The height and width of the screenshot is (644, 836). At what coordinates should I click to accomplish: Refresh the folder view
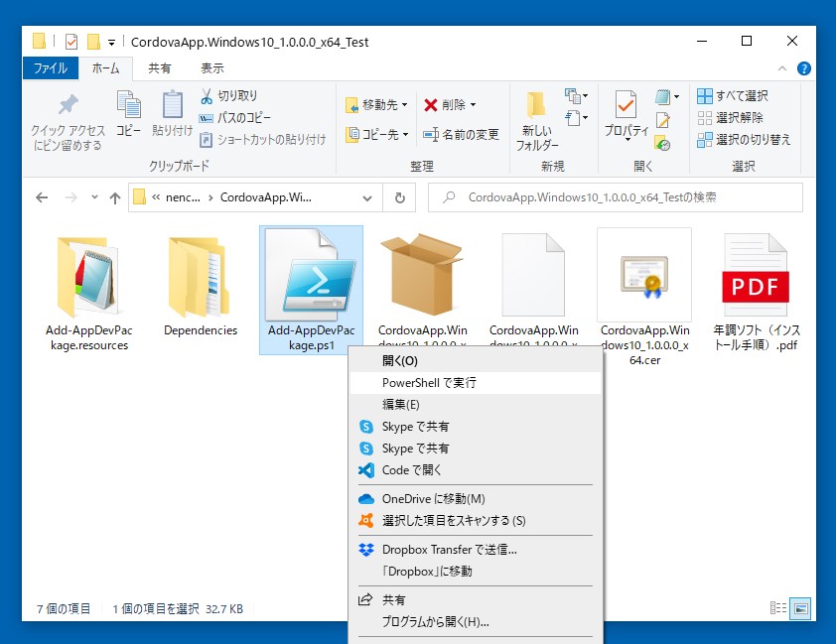400,197
